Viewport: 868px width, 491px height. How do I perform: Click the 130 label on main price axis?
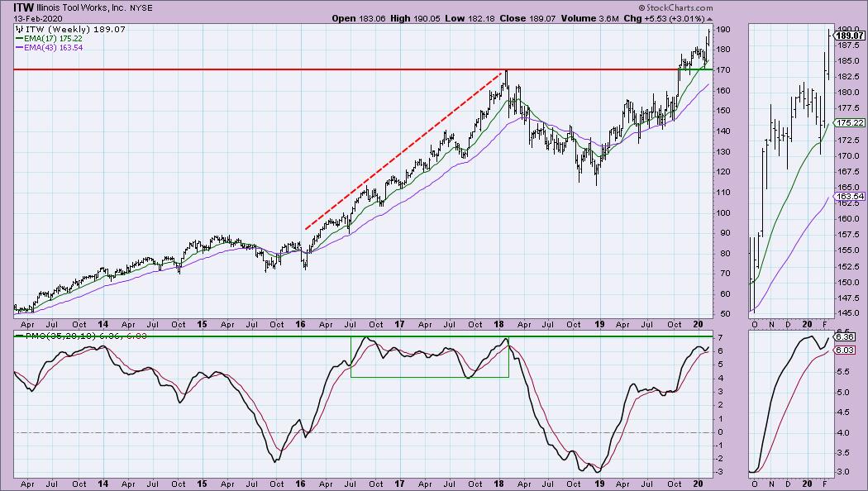(725, 151)
